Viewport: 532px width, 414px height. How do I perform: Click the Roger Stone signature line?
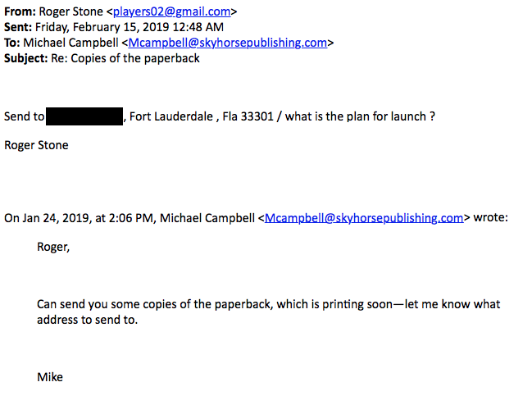point(36,145)
